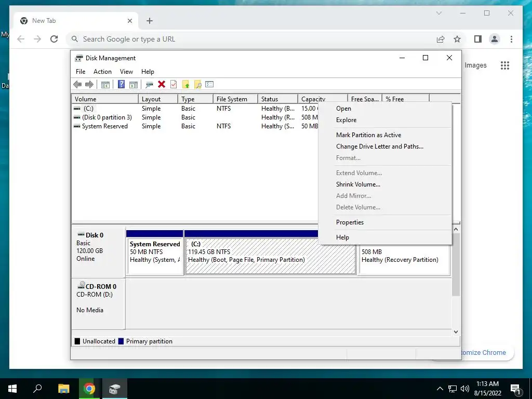
Task: Click the folder with magnifier toolbar icon
Action: 198,85
